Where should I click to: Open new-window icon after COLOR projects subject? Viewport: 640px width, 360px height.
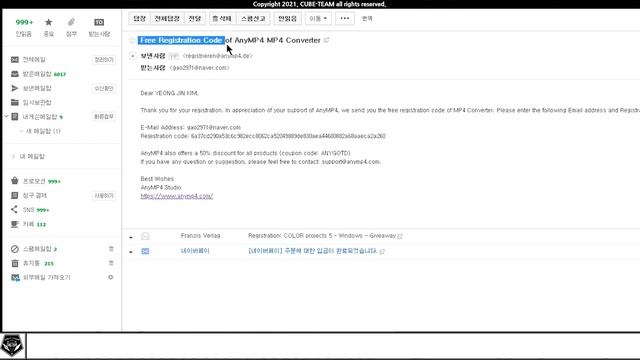click(400, 236)
